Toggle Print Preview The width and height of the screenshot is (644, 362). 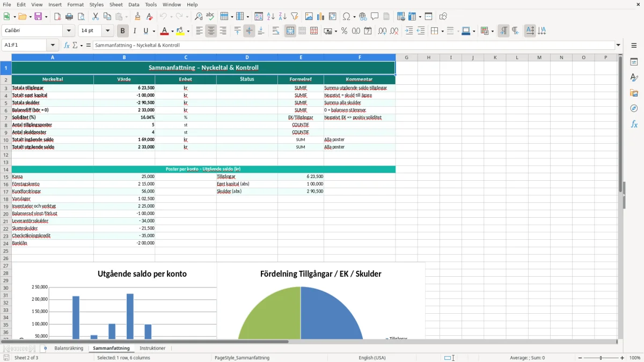81,17
